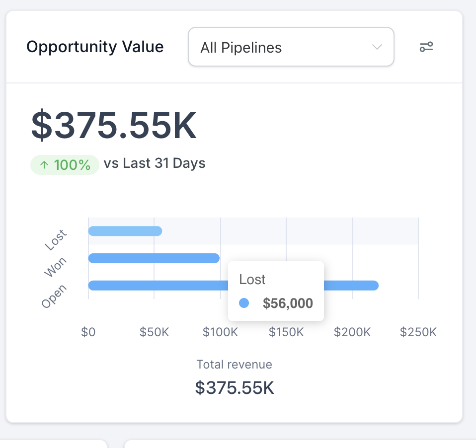This screenshot has width=476, height=448.
Task: Click the $56,000 tooltip value
Action: pos(288,303)
